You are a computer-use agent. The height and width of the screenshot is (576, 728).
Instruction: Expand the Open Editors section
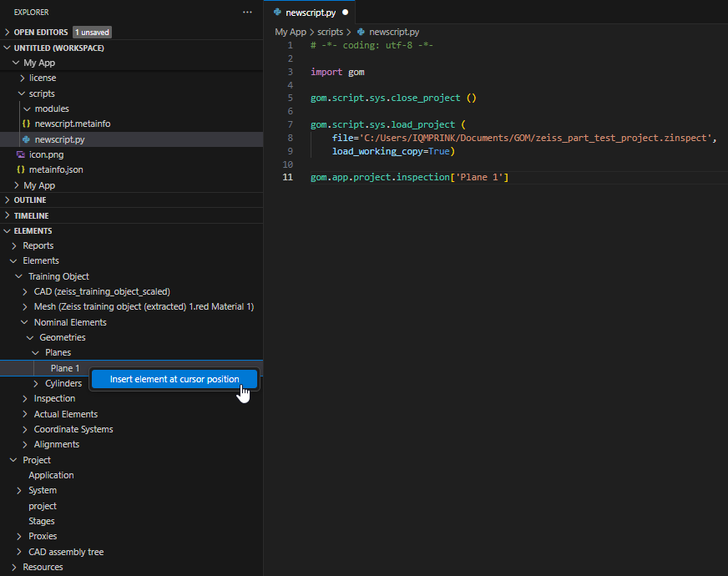pyautogui.click(x=8, y=33)
